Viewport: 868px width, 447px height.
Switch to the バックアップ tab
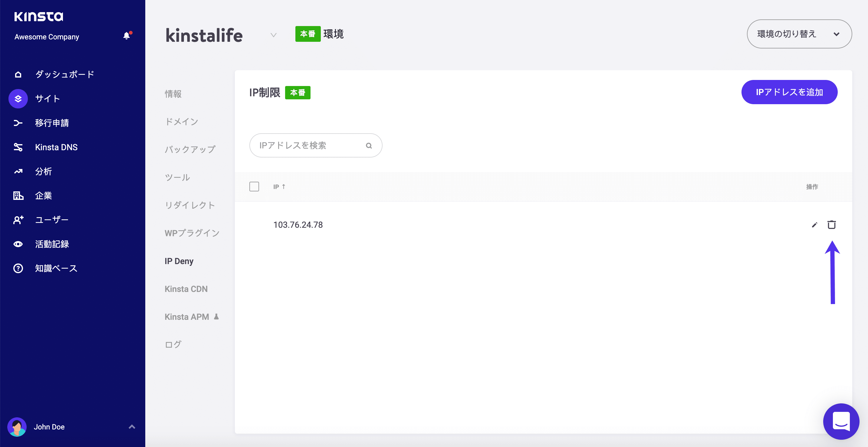point(190,149)
